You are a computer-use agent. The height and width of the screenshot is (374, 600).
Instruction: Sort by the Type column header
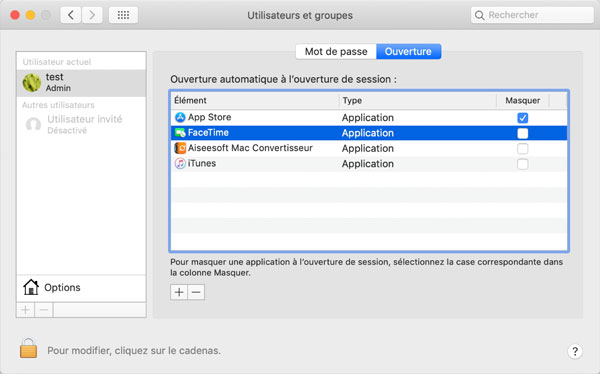click(x=417, y=100)
